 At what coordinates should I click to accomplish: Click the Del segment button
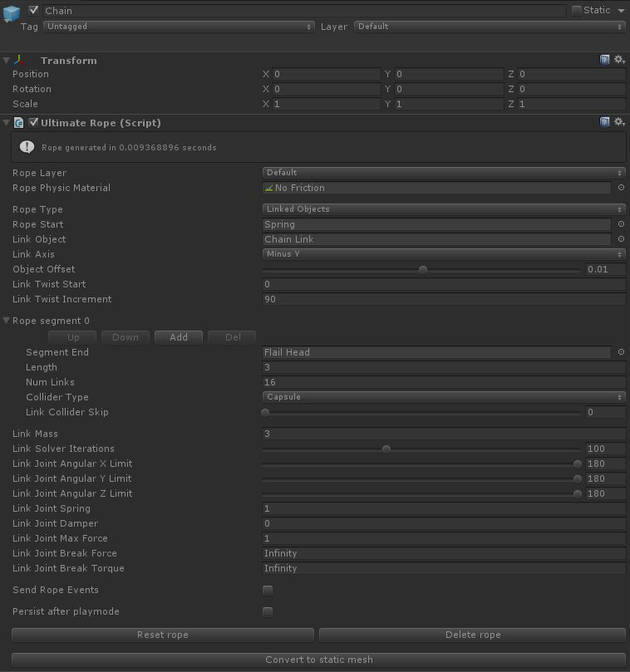(x=232, y=337)
